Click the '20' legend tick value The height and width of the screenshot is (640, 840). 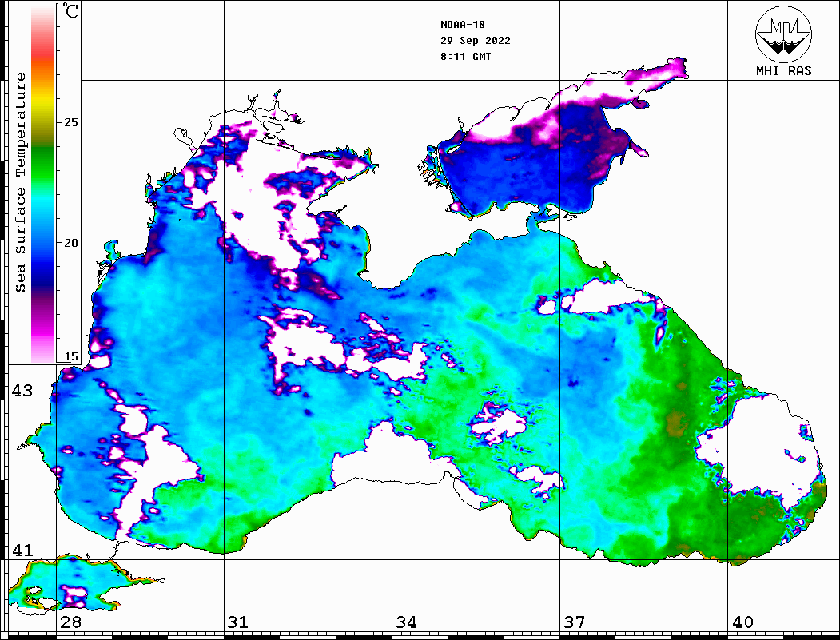tap(70, 243)
